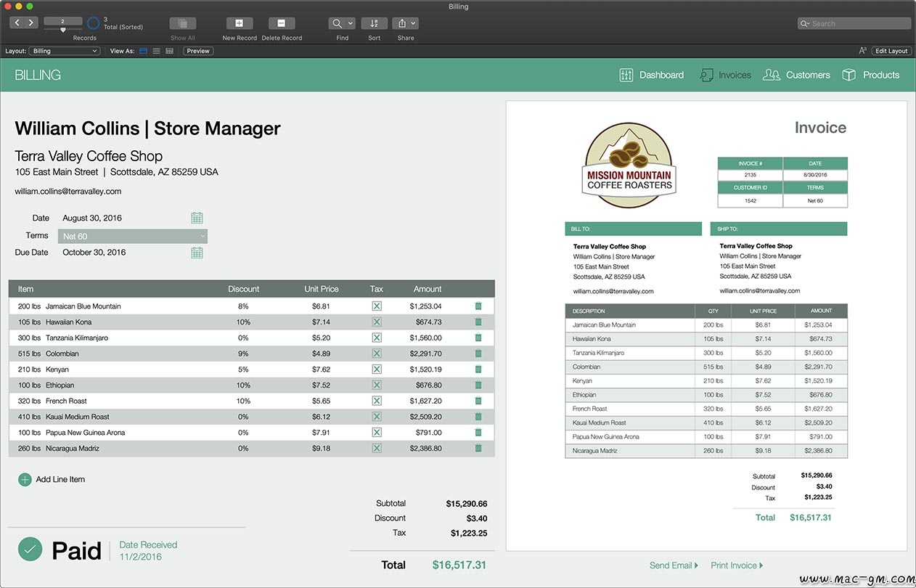This screenshot has width=916, height=588.
Task: Delete the Colombian line item
Action: [x=478, y=354]
